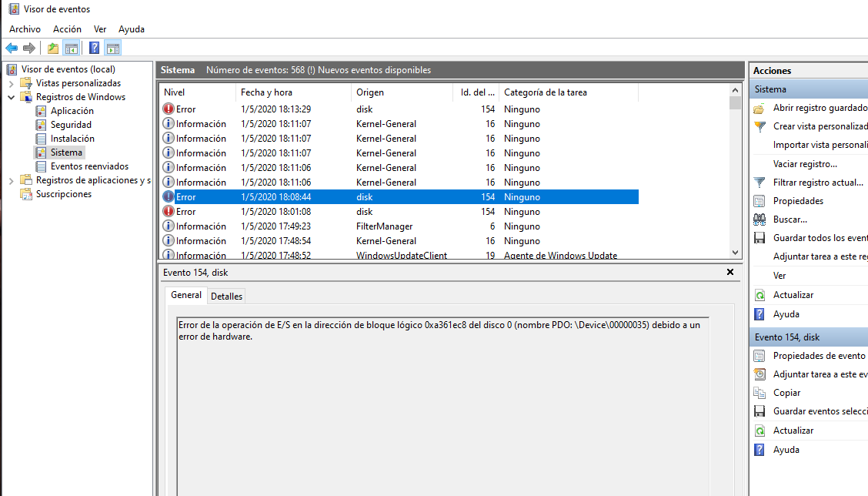Click the Propiedades icon in Sistema actions
Screen dimensions: 868x496
pos(759,201)
